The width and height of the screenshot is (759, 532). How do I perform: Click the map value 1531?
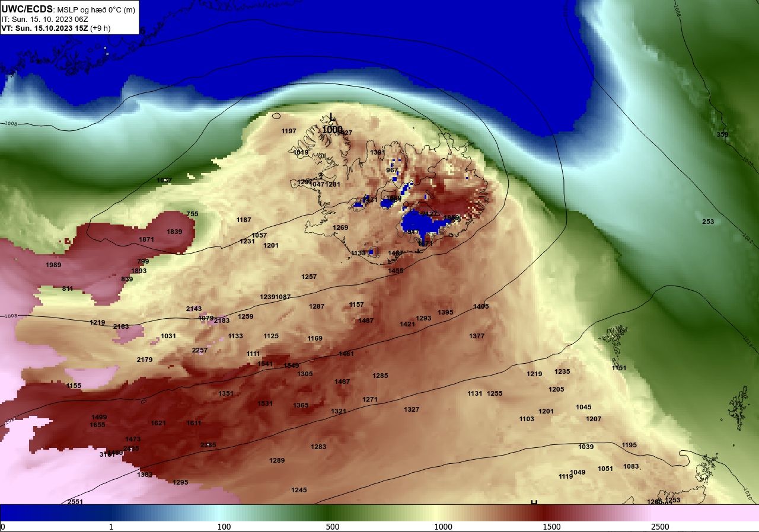pyautogui.click(x=265, y=403)
